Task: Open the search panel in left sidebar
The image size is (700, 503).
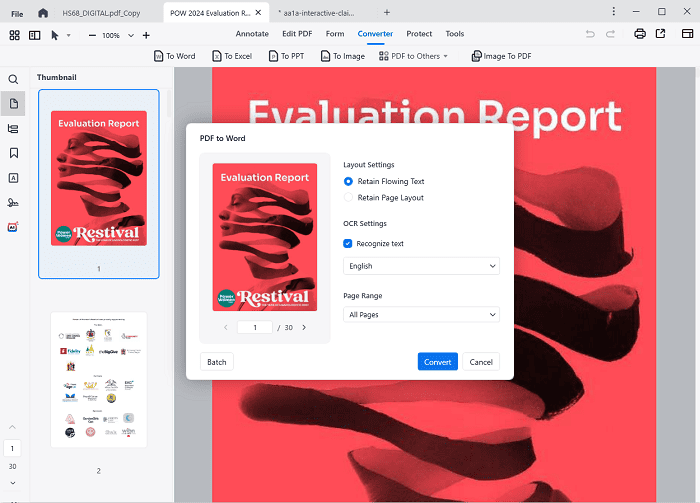Action: point(14,79)
